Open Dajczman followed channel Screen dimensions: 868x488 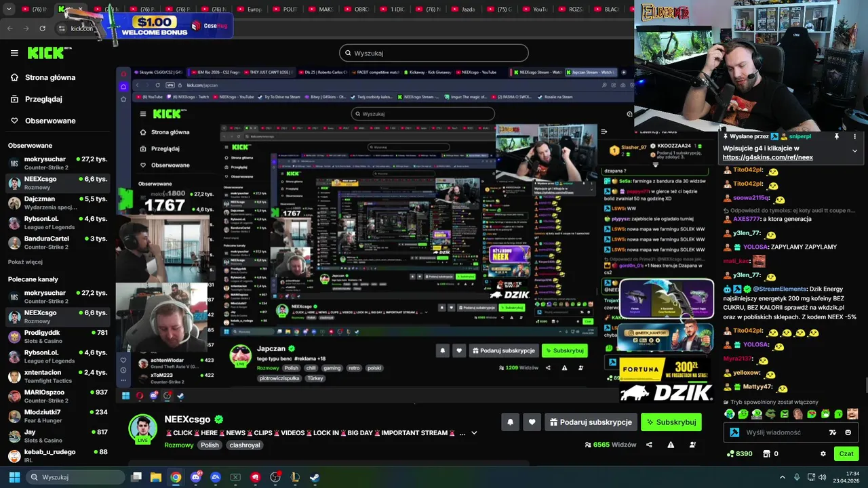[x=57, y=203]
